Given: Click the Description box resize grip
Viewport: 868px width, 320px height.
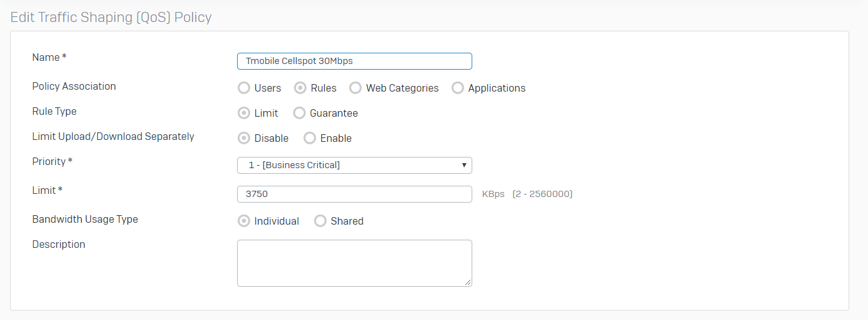Looking at the screenshot, I should (x=468, y=282).
